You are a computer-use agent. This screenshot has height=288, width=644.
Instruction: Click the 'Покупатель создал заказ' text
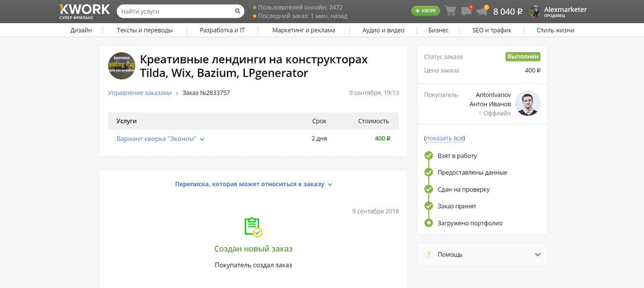(x=253, y=265)
